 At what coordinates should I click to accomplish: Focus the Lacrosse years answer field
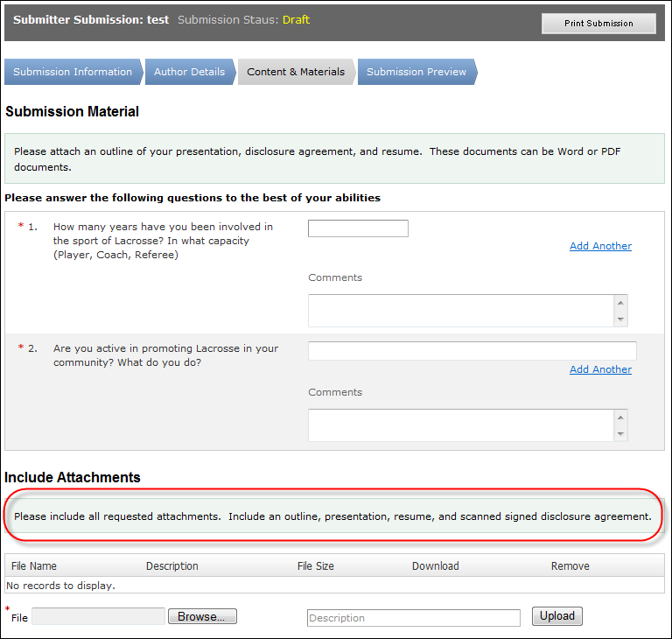tap(358, 228)
